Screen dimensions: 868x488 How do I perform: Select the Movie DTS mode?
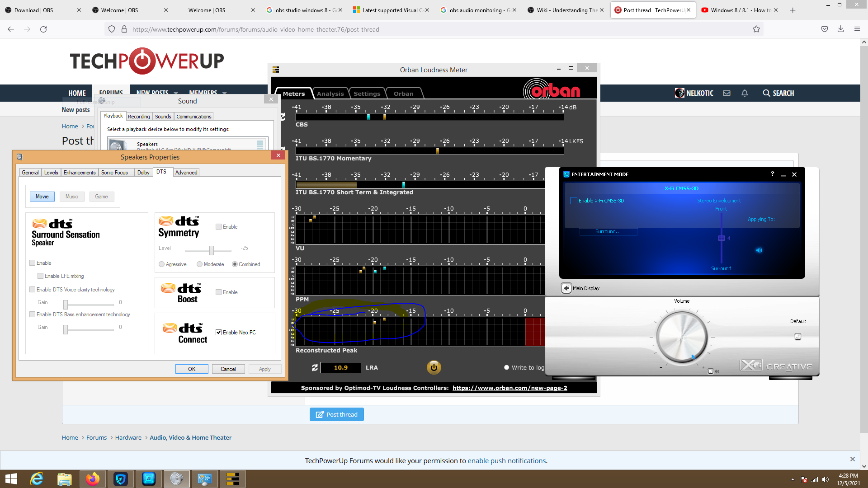click(42, 197)
